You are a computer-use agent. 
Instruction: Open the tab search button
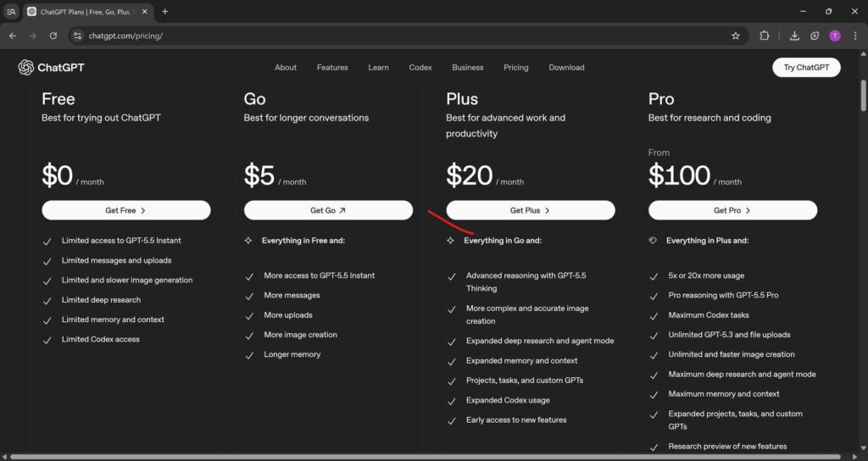coord(11,12)
